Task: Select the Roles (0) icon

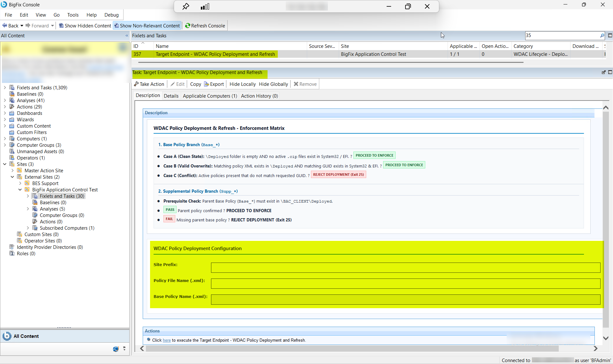Action: tap(12, 254)
